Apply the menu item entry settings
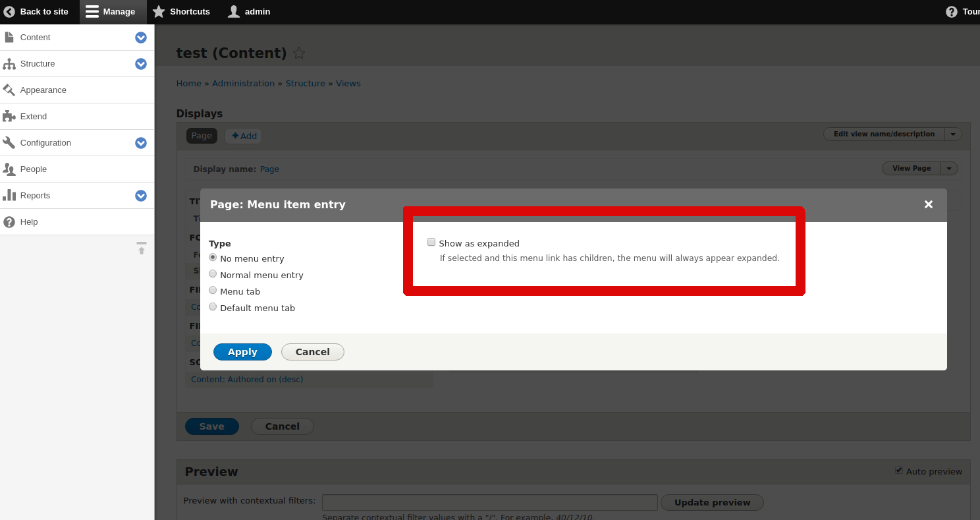 click(242, 351)
